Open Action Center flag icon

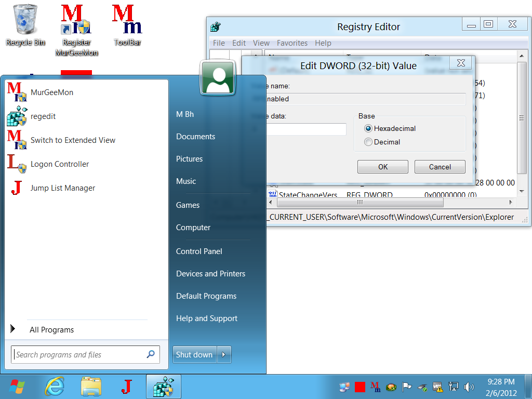(x=406, y=387)
